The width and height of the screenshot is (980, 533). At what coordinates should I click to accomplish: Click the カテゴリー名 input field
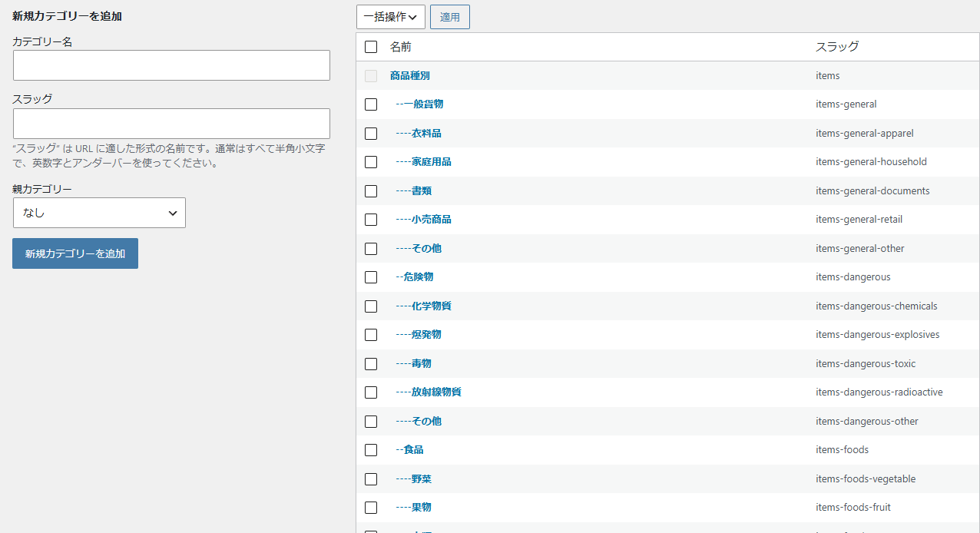click(x=171, y=65)
